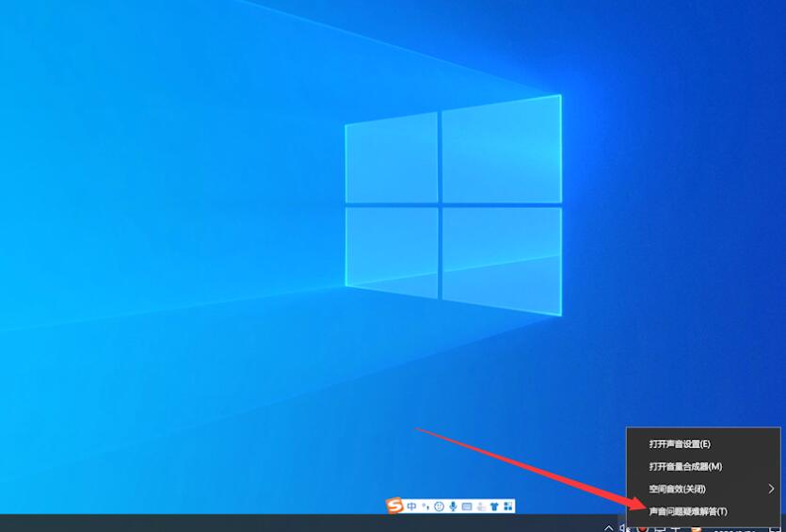Open the Sogou soft keyboard icon
786x532 pixels.
click(x=467, y=507)
